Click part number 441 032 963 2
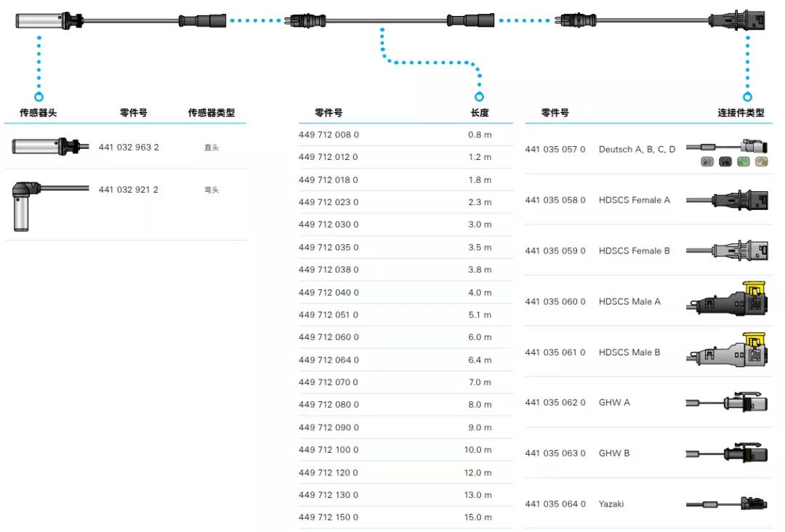 pyautogui.click(x=129, y=148)
